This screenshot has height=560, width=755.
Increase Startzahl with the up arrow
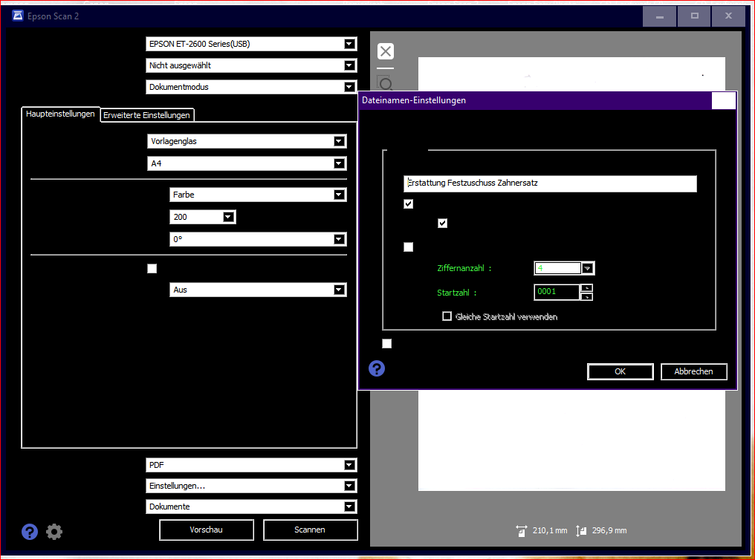coord(586,288)
